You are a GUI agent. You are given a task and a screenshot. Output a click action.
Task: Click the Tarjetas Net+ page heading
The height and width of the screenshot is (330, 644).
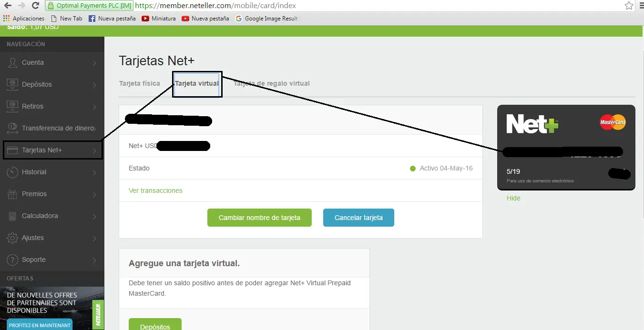pyautogui.click(x=157, y=61)
